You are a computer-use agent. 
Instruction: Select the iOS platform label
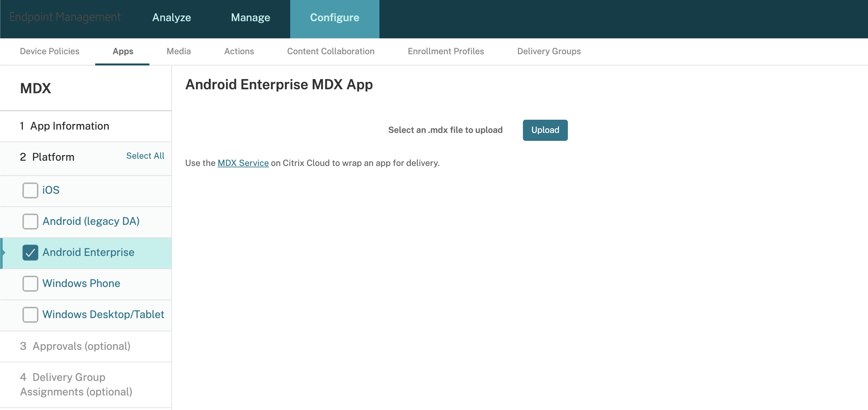point(51,190)
